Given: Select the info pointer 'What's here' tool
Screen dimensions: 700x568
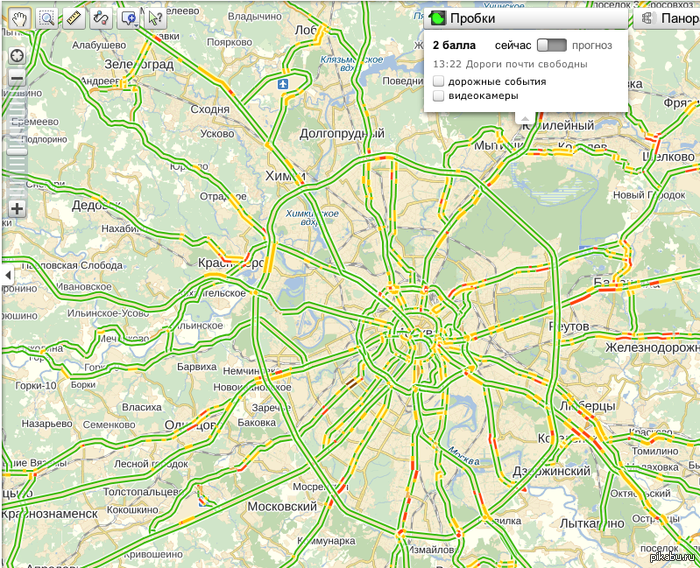Looking at the screenshot, I should click(x=155, y=17).
